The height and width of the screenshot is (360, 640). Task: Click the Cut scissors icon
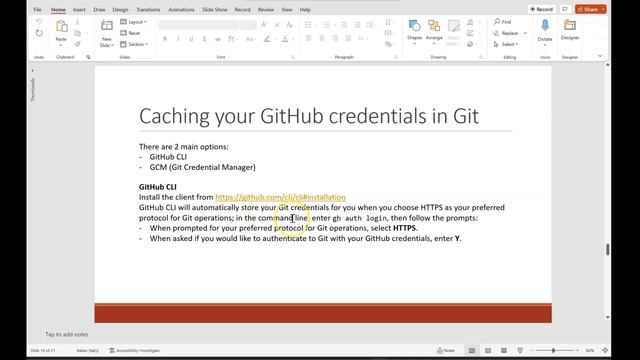click(78, 22)
